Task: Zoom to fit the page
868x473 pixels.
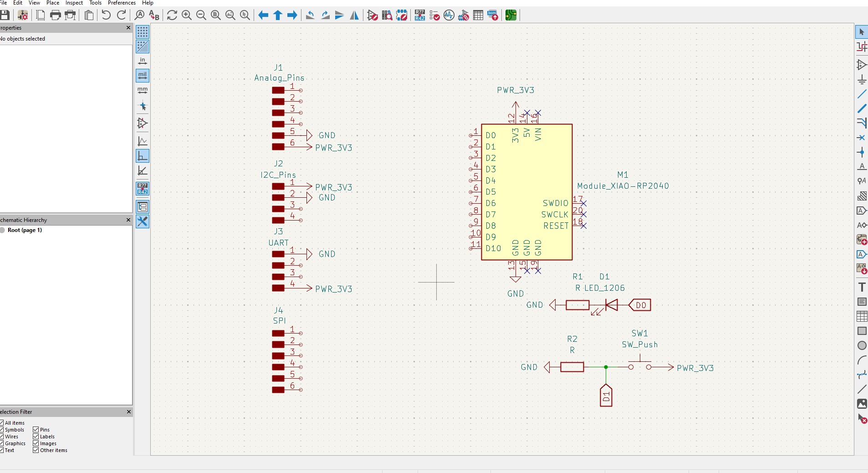Action: click(216, 15)
